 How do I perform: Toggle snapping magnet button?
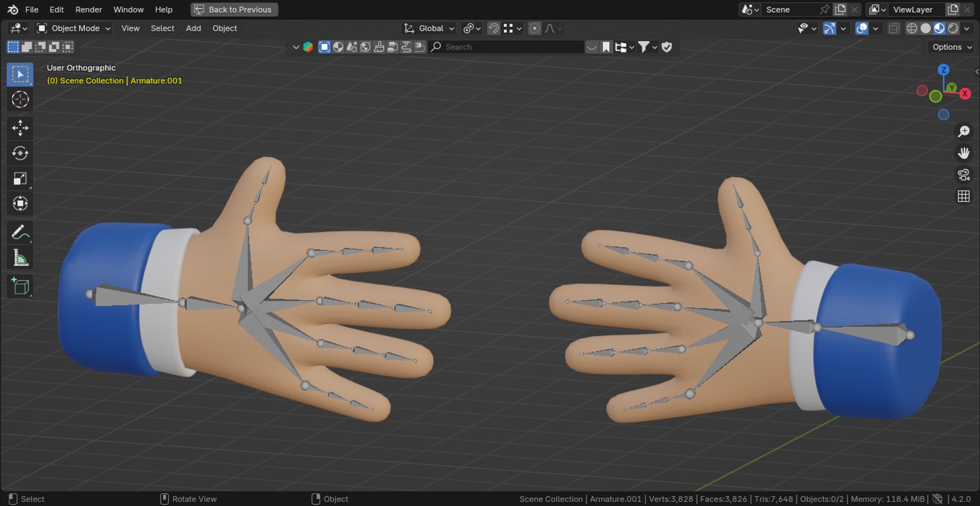point(494,29)
